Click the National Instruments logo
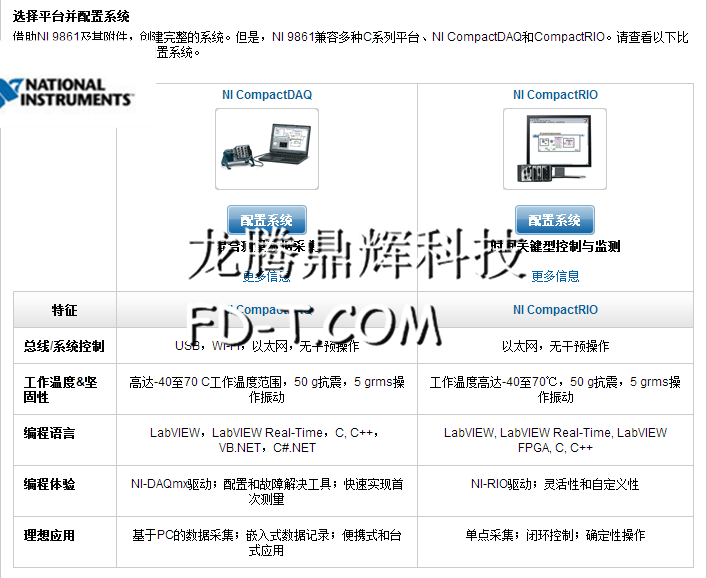The width and height of the screenshot is (707, 578). point(68,93)
